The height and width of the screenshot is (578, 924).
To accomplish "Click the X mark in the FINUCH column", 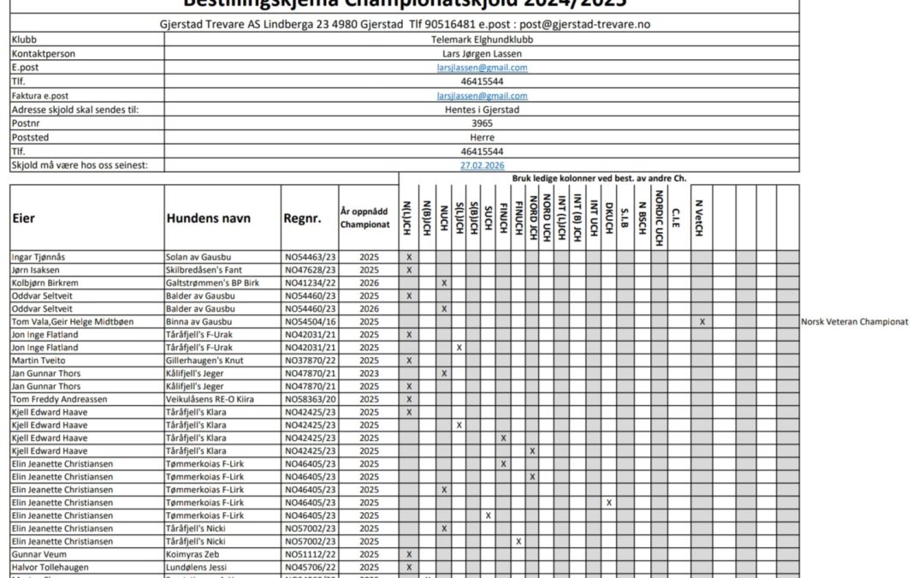I will tap(518, 541).
